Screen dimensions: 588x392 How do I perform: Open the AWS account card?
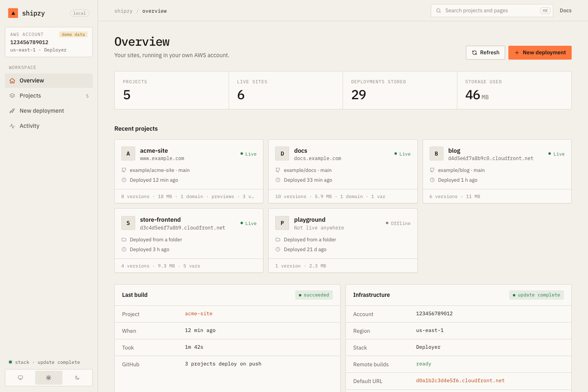(x=49, y=42)
